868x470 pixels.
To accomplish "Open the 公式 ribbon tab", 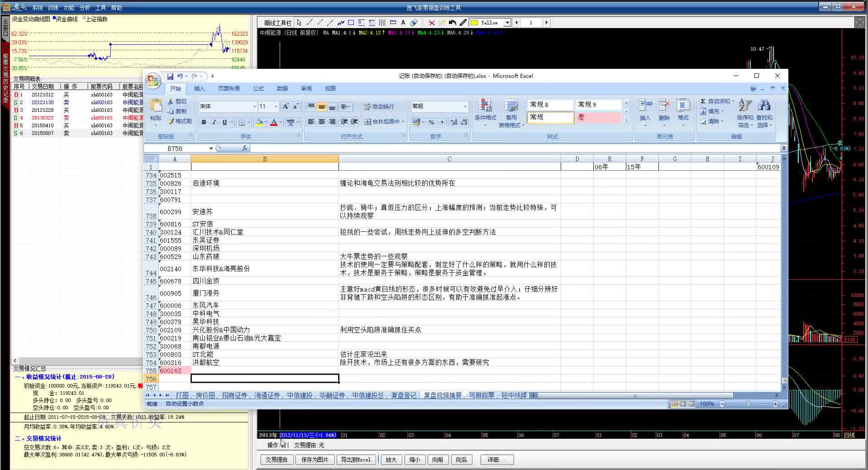I will (258, 89).
